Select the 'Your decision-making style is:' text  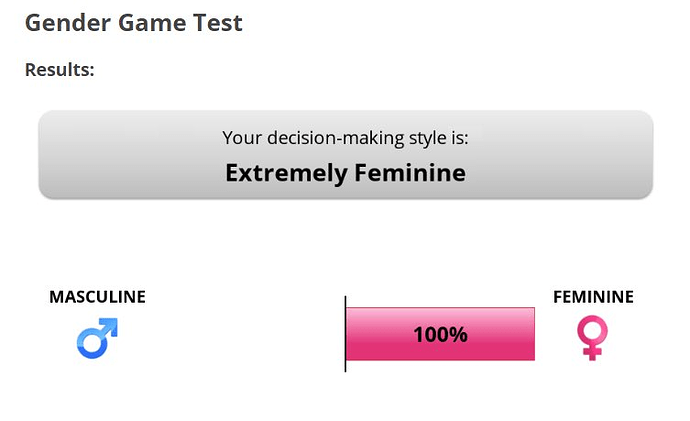345,138
